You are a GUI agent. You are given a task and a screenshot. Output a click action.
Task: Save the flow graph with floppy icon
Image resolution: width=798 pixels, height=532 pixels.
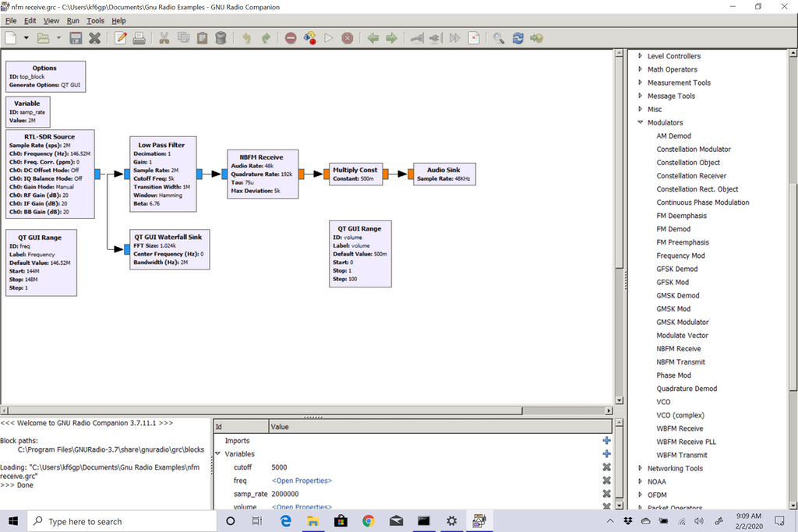[76, 38]
